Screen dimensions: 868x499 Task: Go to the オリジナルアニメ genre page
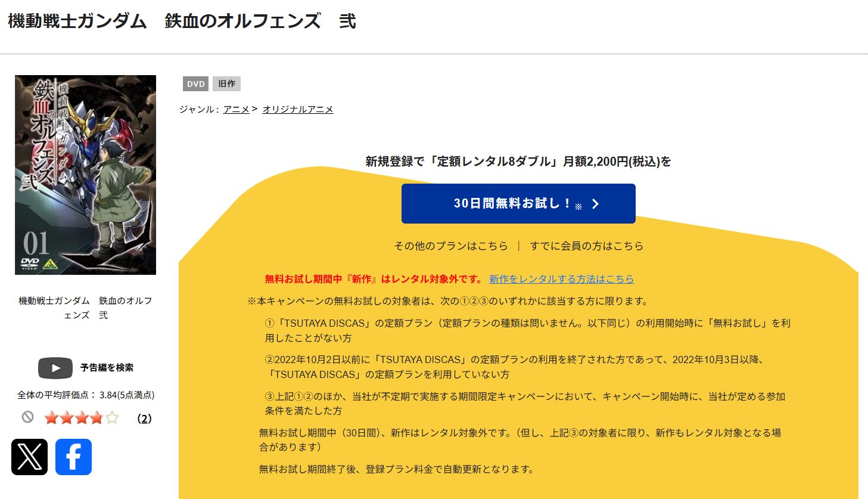click(298, 109)
